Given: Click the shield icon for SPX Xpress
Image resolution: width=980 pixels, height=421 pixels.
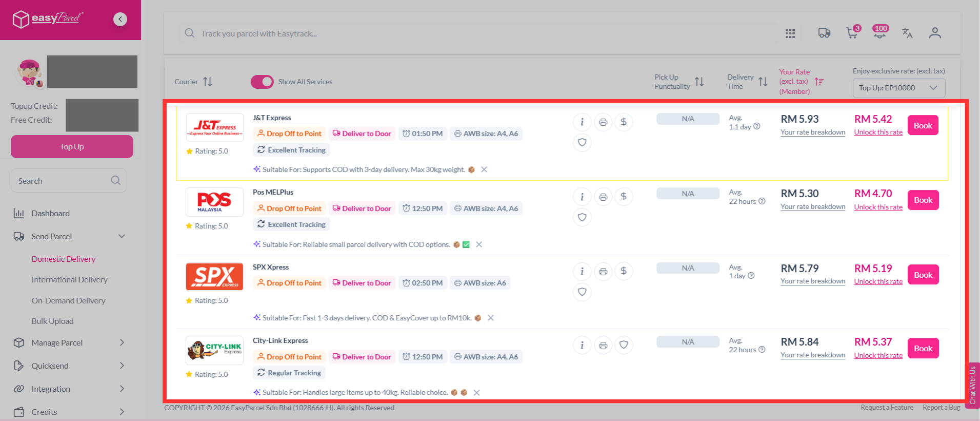Looking at the screenshot, I should (582, 292).
